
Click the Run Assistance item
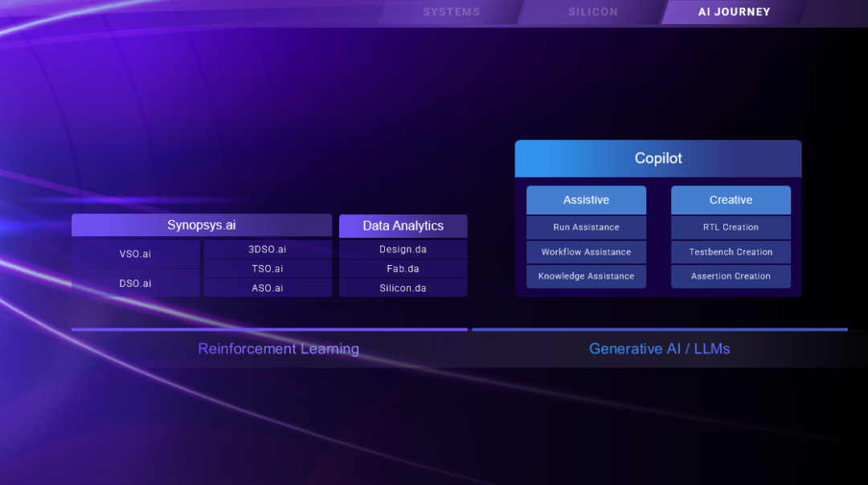tap(586, 227)
